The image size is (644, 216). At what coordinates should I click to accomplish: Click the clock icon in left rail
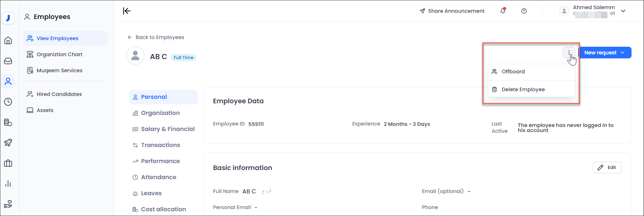[8, 102]
